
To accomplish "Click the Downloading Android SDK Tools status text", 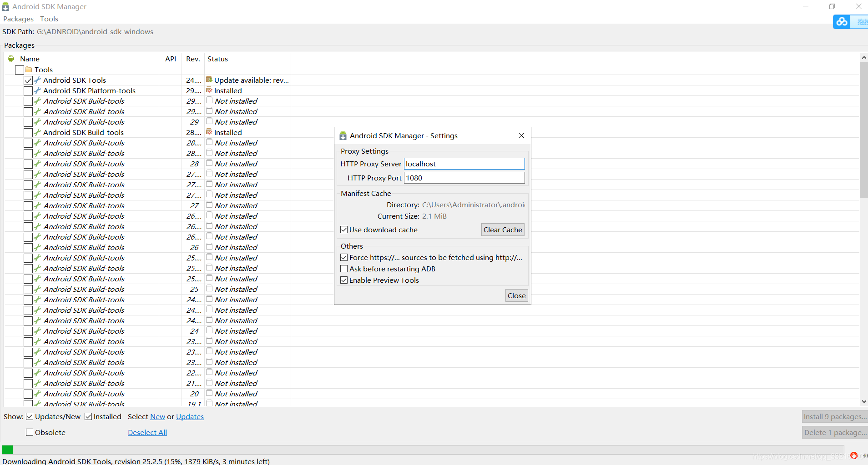I will point(136,461).
